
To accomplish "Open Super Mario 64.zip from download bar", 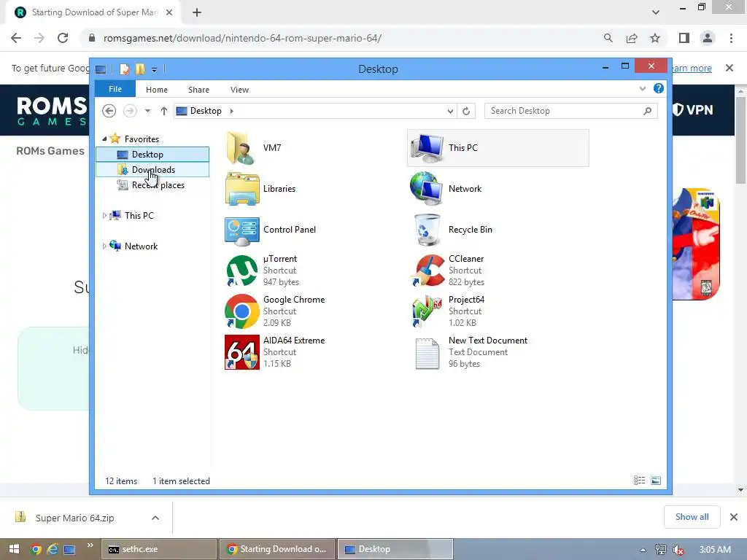I will click(x=75, y=518).
